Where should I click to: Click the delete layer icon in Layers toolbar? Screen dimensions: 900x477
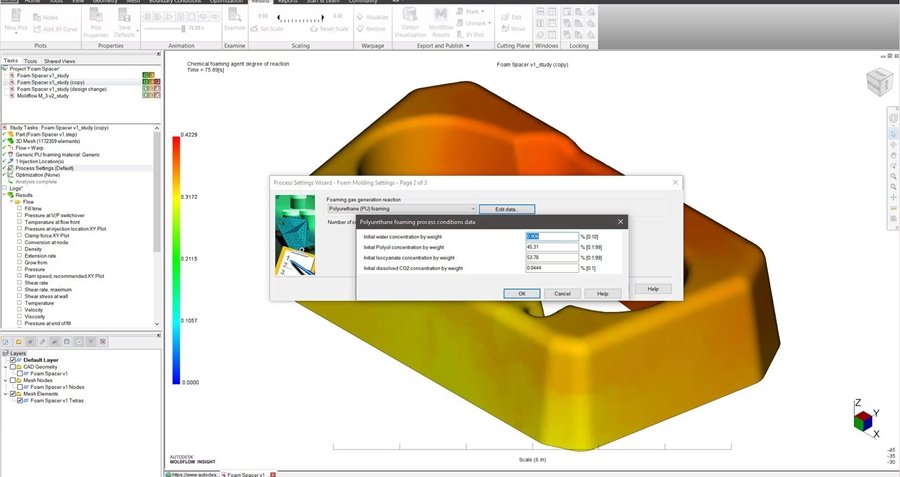click(103, 342)
